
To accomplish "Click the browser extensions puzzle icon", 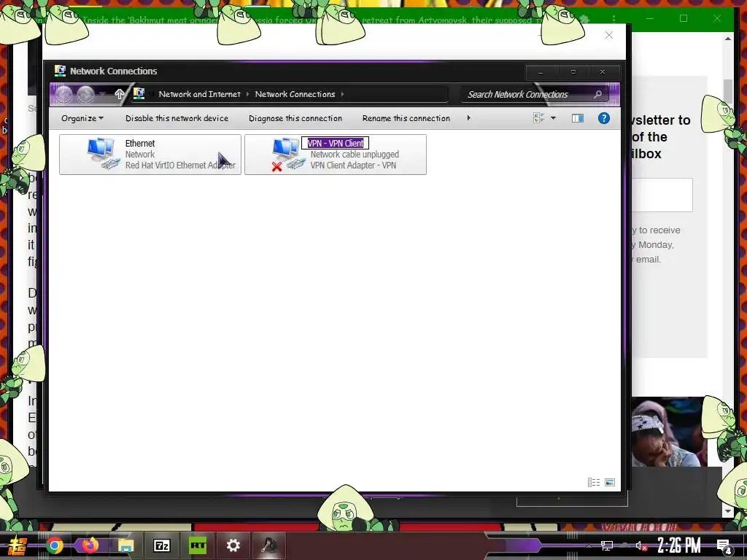I will coord(584,19).
